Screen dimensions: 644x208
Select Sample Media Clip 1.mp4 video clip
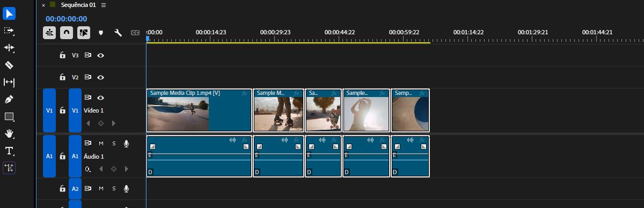[x=199, y=110]
